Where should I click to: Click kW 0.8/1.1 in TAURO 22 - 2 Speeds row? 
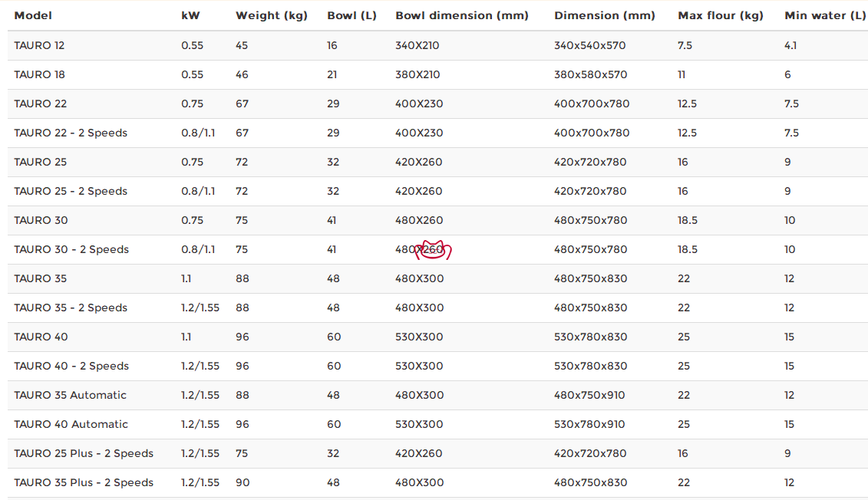(198, 133)
